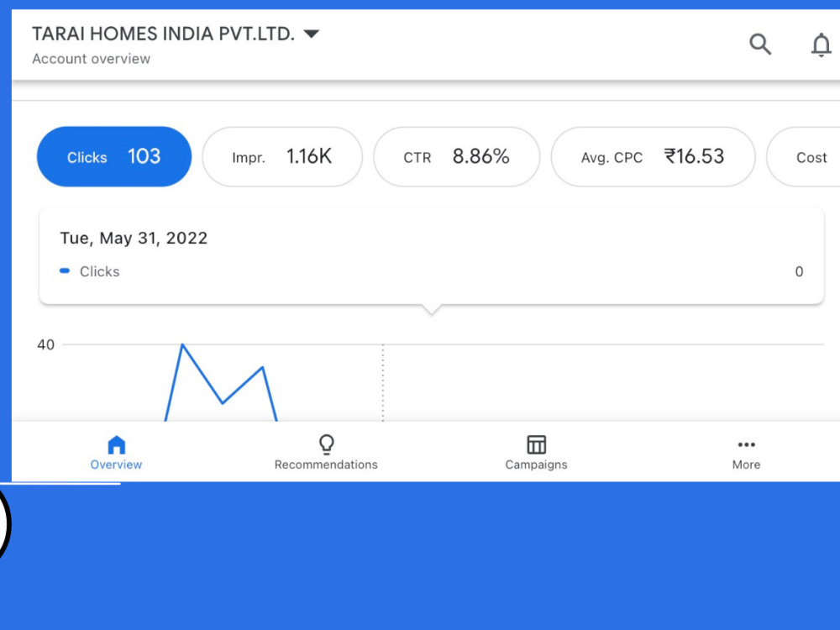Screen dimensions: 840x630
Task: Tap the Campaigns table icon
Action: click(536, 444)
